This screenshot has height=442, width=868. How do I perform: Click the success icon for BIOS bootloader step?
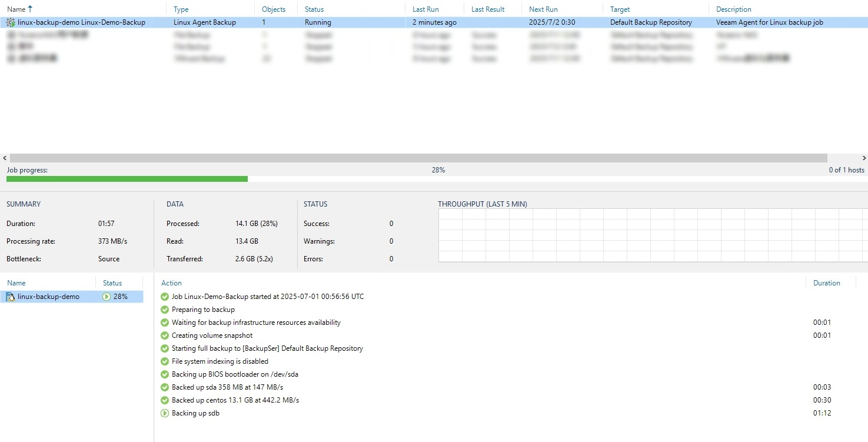tap(165, 374)
